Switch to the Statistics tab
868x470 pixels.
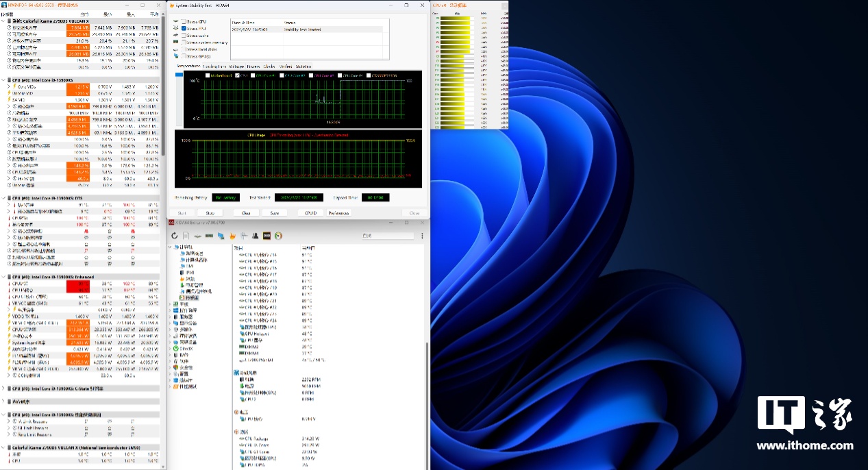coord(303,66)
